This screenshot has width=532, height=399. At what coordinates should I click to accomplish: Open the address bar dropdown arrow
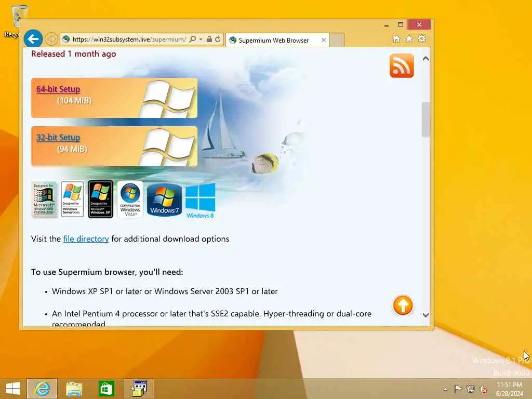[201, 39]
